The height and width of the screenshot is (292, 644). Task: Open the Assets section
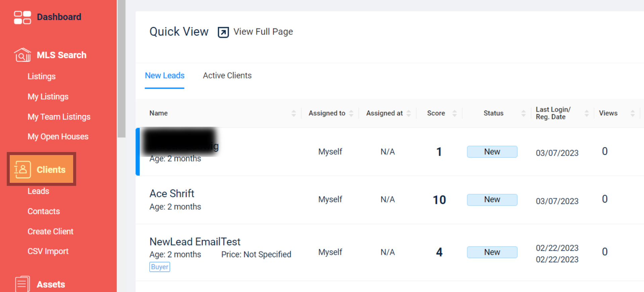51,284
